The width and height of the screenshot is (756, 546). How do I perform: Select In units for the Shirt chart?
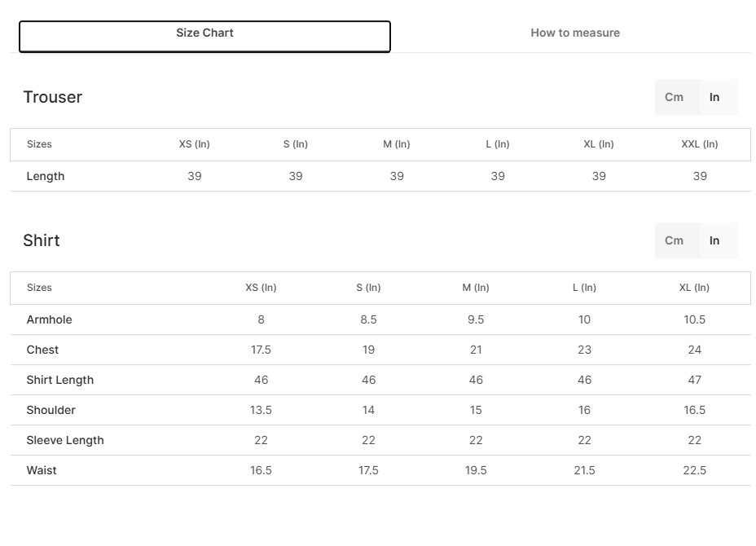714,240
